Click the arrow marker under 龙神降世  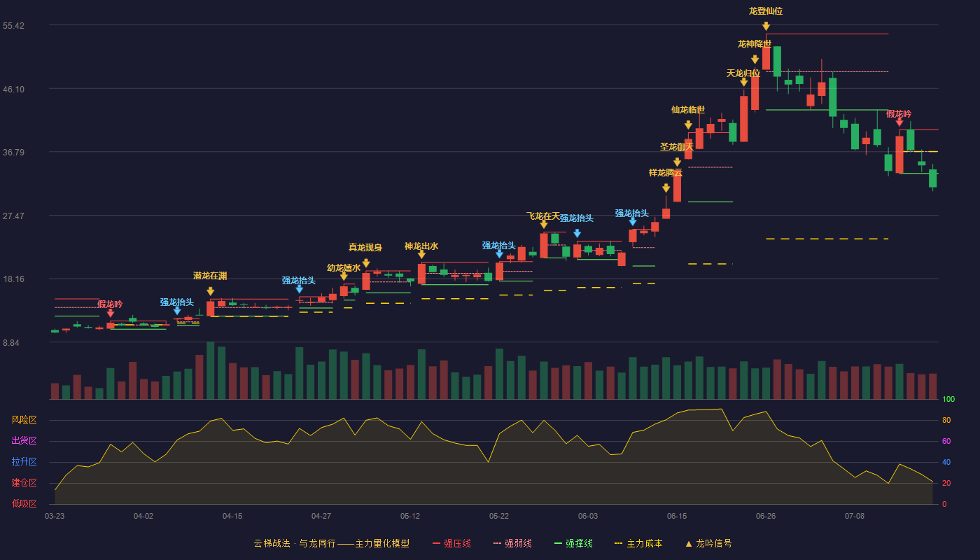pos(755,59)
